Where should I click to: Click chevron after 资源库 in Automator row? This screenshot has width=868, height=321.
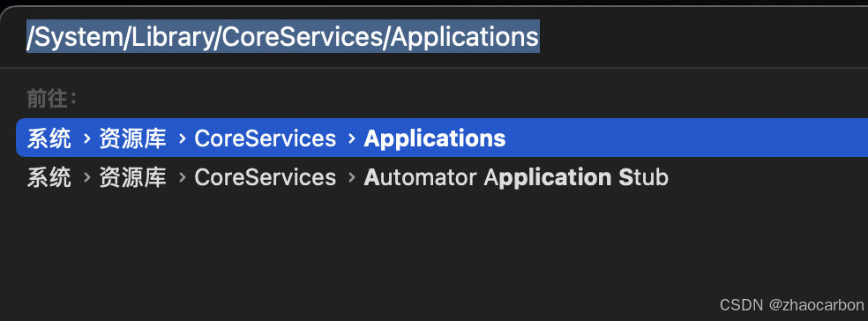pos(182,177)
